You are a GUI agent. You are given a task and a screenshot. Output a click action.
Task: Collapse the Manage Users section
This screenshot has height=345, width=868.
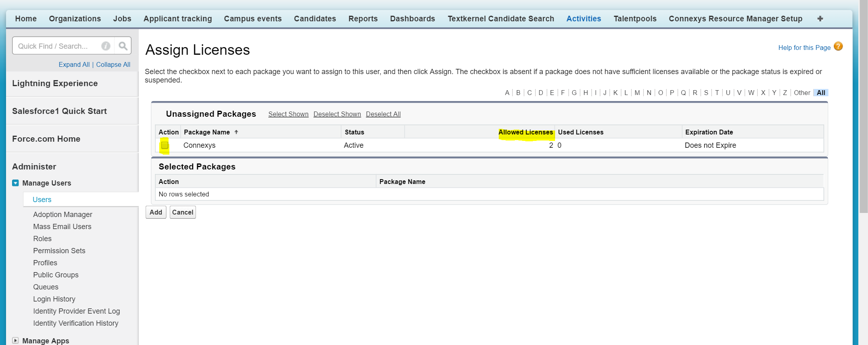coord(15,183)
